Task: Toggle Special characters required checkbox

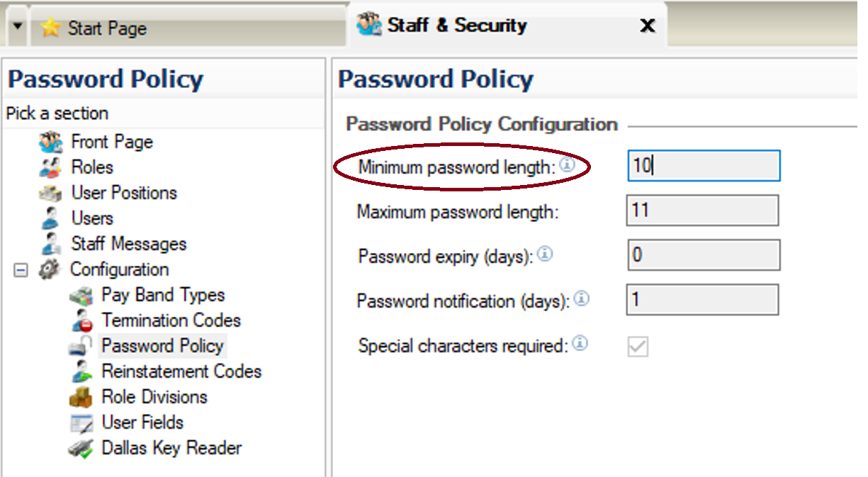Action: [638, 346]
